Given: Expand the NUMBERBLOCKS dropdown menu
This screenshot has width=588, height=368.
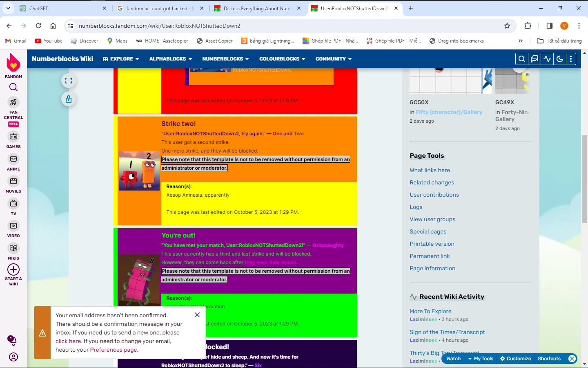Looking at the screenshot, I should 225,58.
